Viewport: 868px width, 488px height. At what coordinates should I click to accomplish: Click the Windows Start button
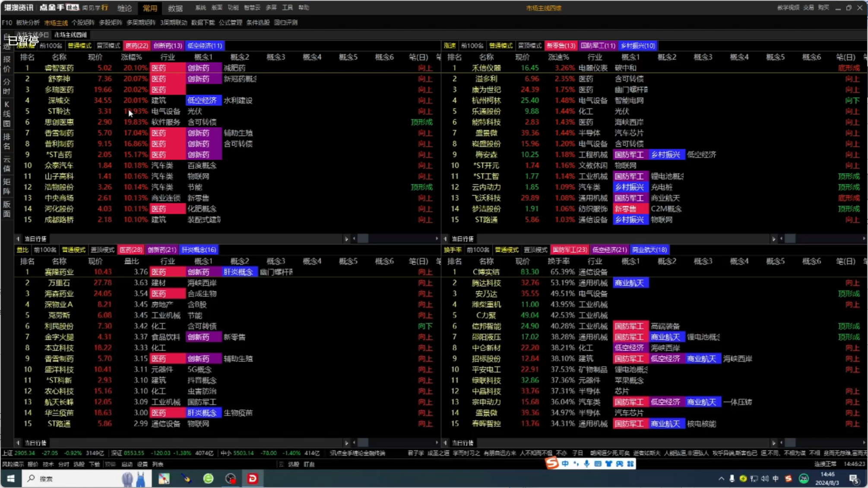coord(11,479)
